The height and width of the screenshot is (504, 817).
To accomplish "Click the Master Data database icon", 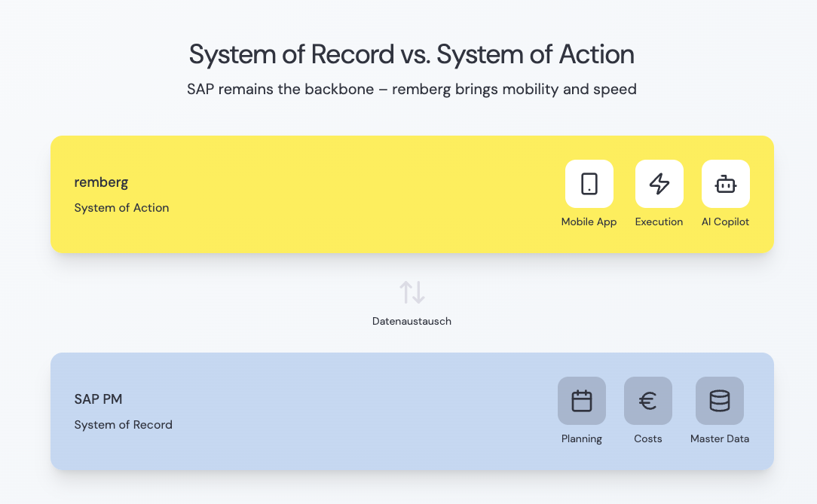I will pyautogui.click(x=720, y=401).
